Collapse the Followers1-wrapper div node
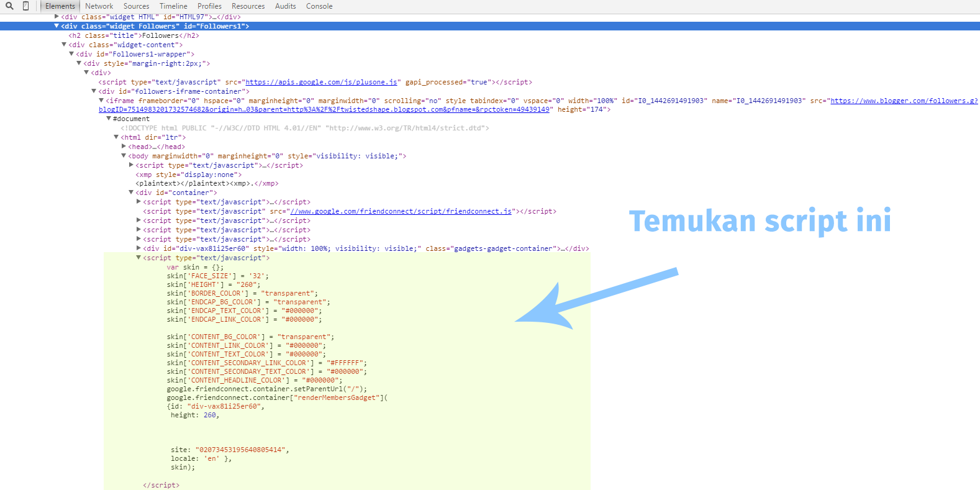 [71, 54]
